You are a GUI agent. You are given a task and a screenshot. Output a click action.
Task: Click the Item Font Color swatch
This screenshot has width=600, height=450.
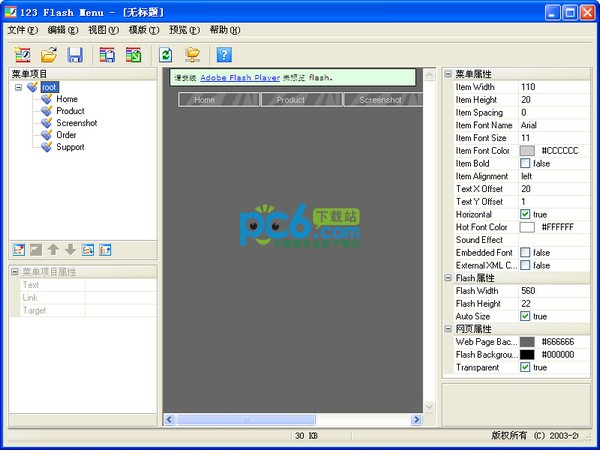pos(527,150)
